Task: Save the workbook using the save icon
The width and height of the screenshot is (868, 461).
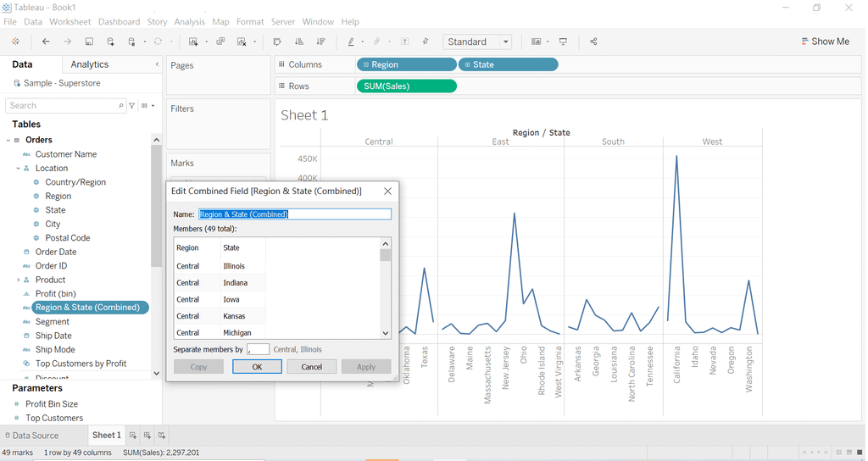Action: [88, 42]
